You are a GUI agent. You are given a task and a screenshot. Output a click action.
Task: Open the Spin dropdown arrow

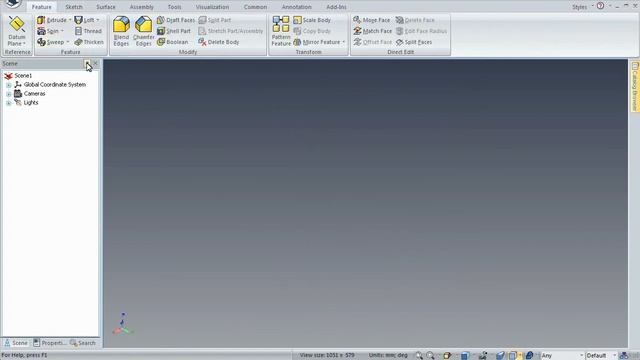coord(62,31)
